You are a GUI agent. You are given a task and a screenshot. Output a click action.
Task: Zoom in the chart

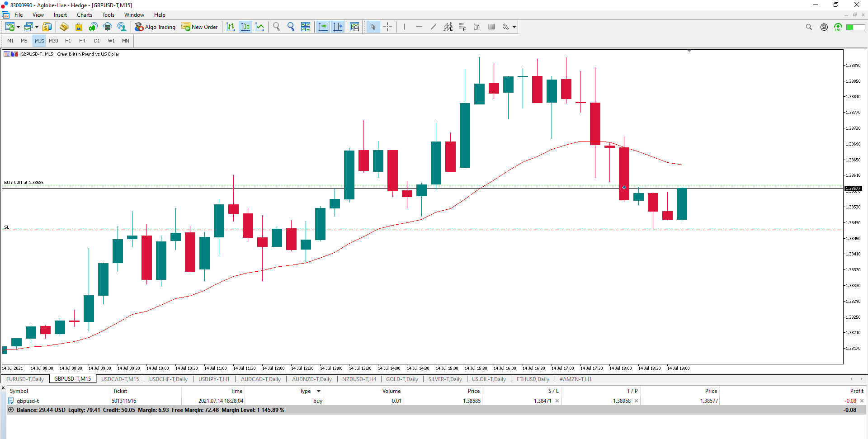[277, 27]
